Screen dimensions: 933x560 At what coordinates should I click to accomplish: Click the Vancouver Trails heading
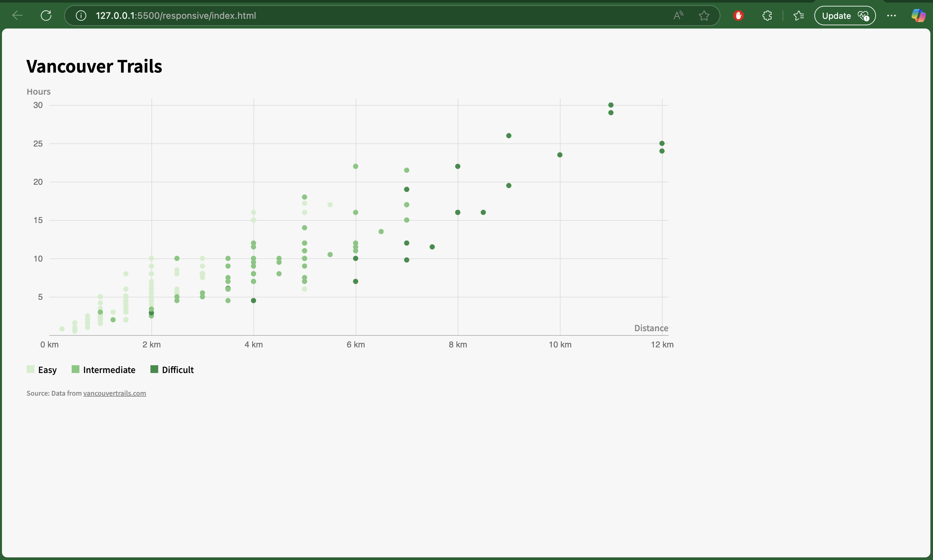tap(94, 66)
